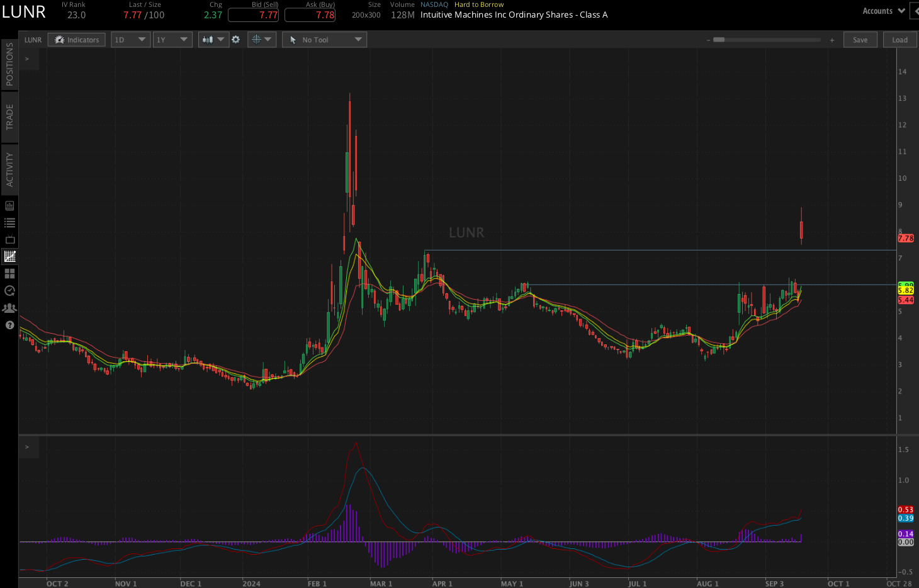Open the 1D interval dropdown
Screen dimensions: 919x588
tap(130, 40)
